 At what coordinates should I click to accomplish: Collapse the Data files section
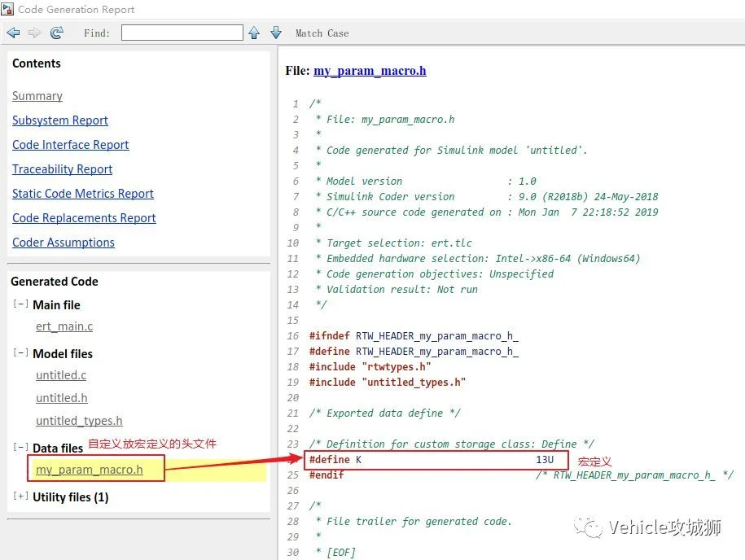pos(20,447)
